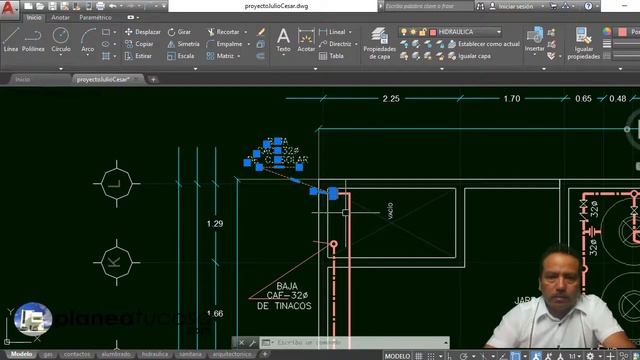640x360 pixels.
Task: Click the Recortar (trim) command
Action: pyautogui.click(x=223, y=32)
